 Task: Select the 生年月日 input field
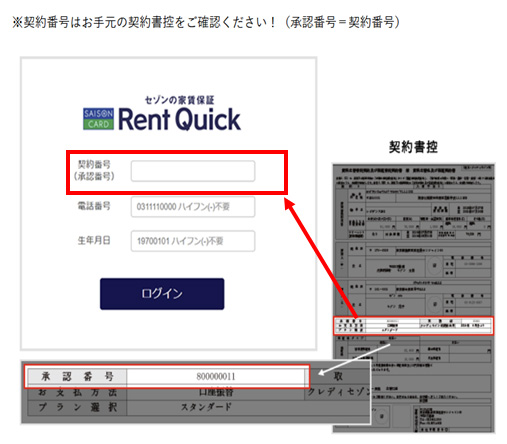pos(193,241)
